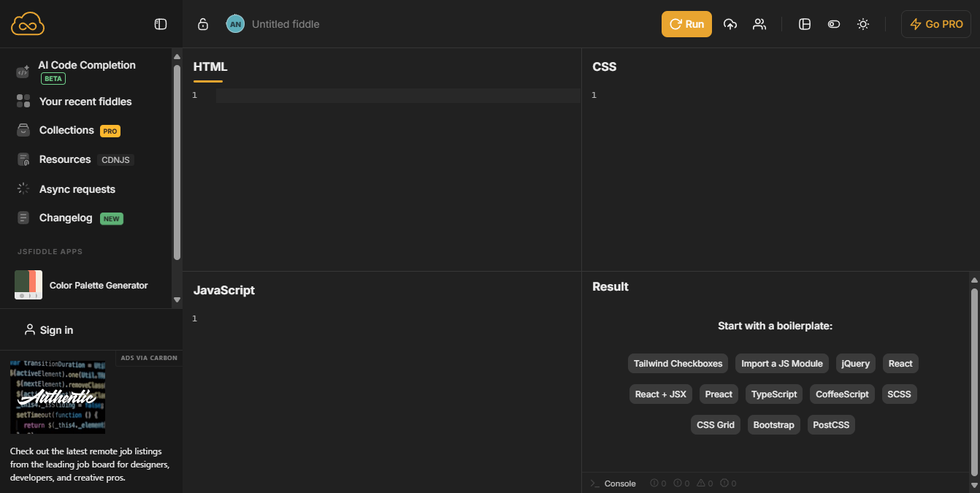The width and height of the screenshot is (980, 493).
Task: Toggle the settings switch icon in the header
Action: click(833, 24)
